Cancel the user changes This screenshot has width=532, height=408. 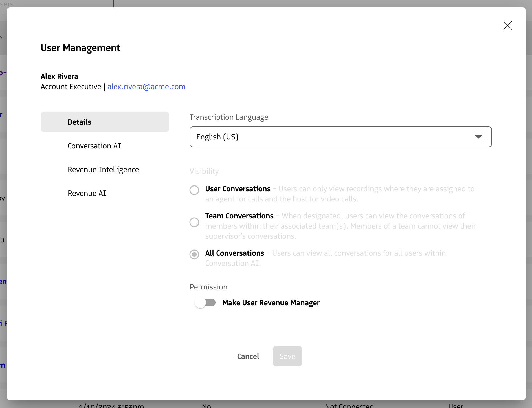point(248,356)
